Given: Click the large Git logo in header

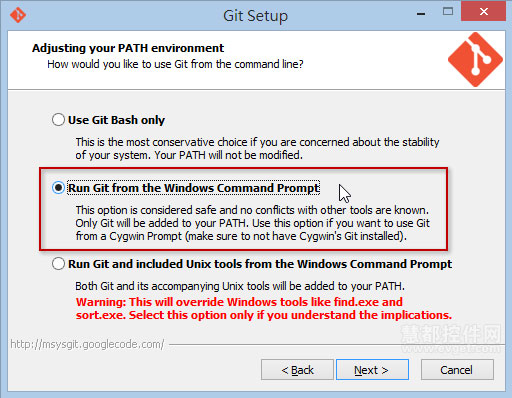Looking at the screenshot, I should point(475,60).
